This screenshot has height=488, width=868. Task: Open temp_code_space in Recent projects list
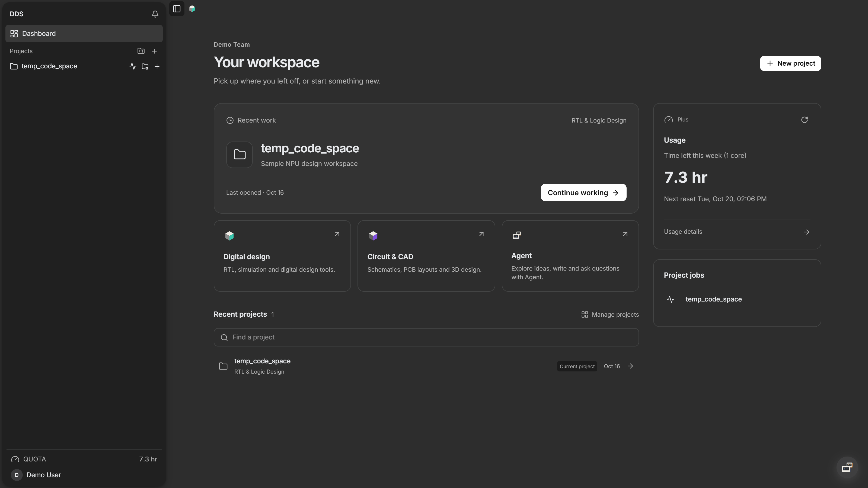coord(426,366)
